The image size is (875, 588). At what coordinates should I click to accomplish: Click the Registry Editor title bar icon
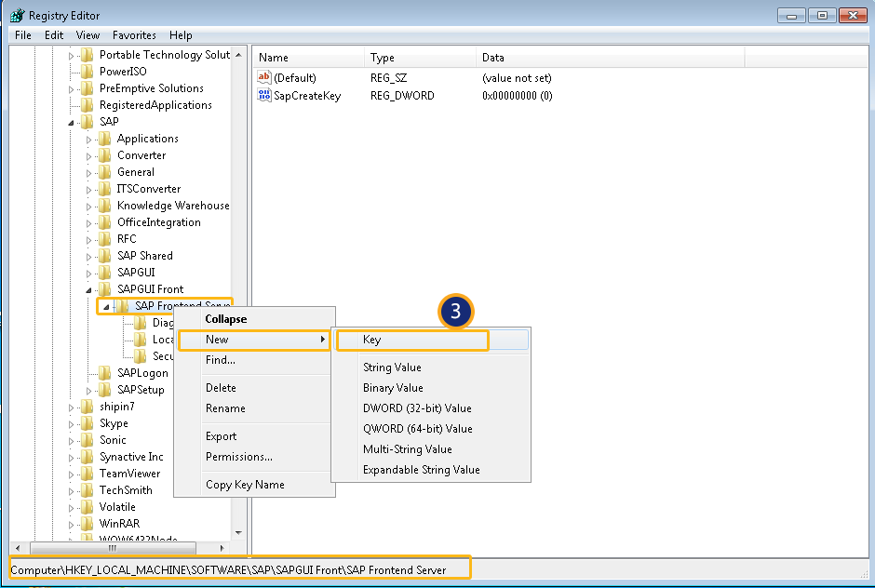(x=16, y=16)
